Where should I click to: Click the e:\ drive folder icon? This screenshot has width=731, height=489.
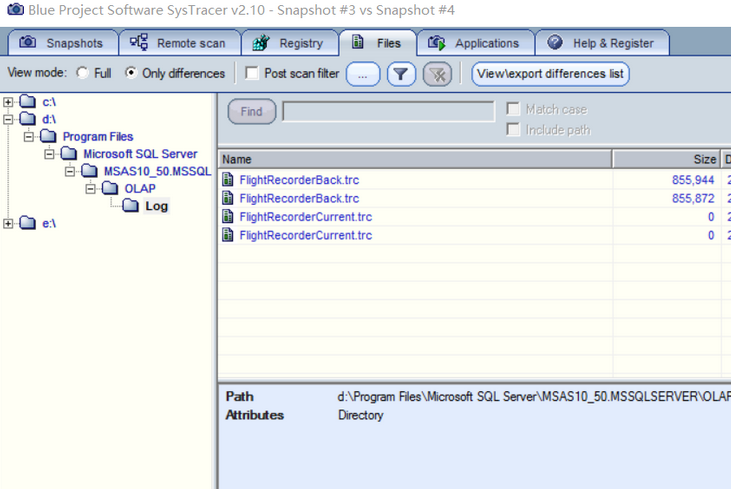click(28, 222)
